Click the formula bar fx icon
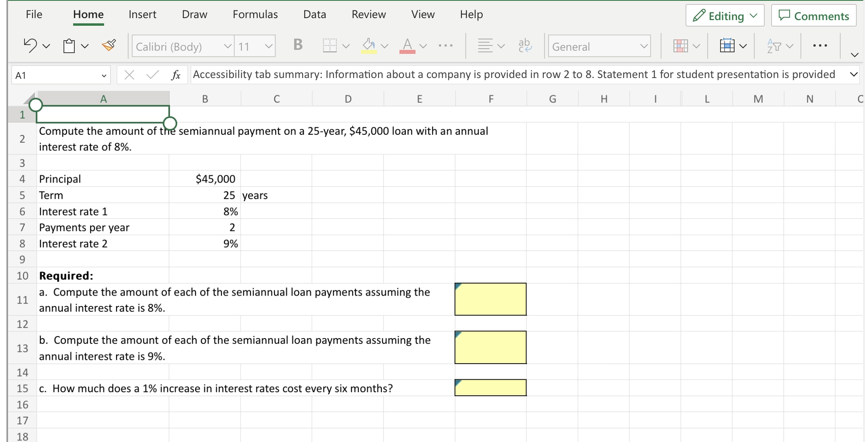 pos(176,74)
